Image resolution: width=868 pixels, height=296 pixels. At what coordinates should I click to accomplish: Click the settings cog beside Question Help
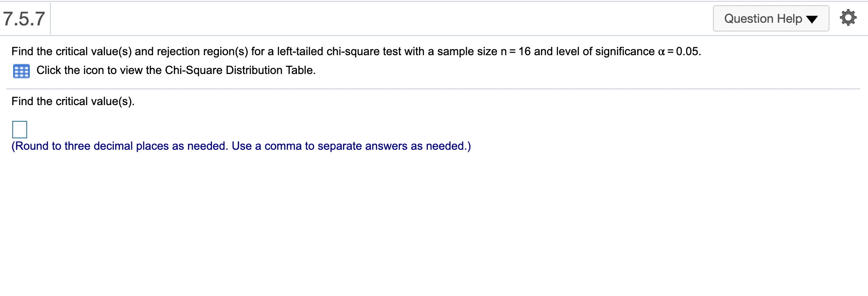(848, 18)
